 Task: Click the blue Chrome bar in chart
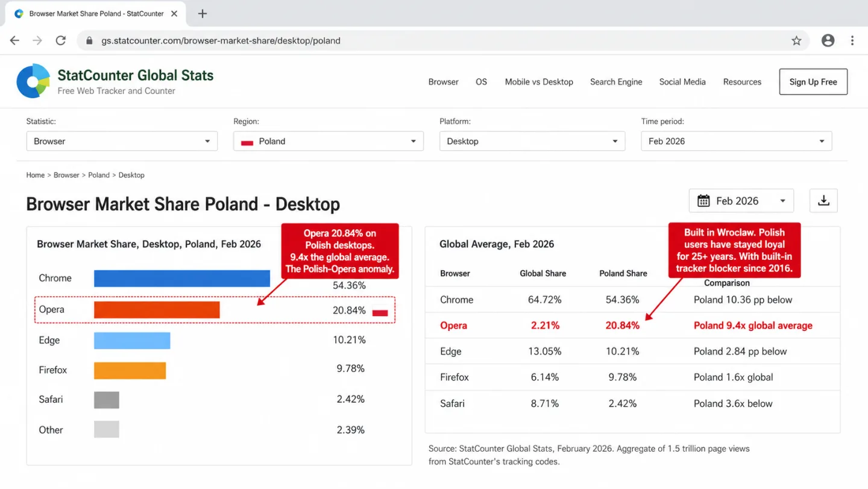pos(182,278)
